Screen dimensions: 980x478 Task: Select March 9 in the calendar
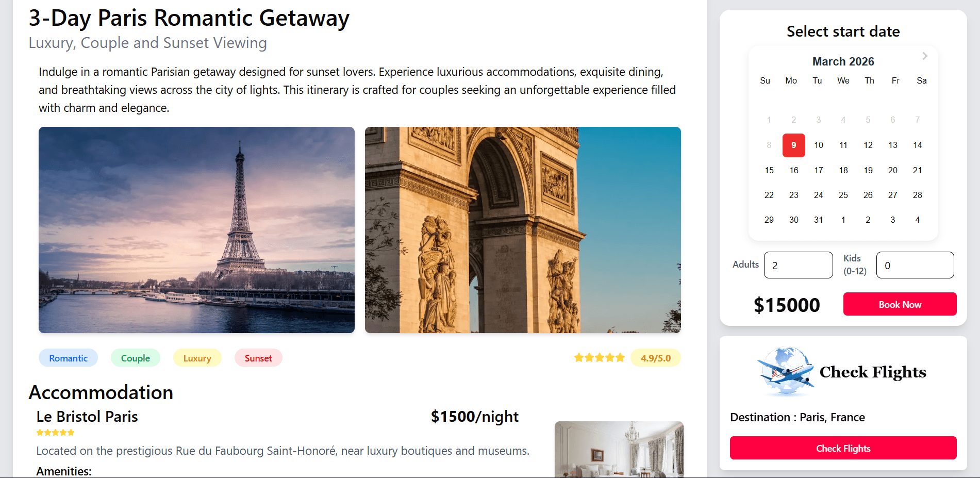[793, 145]
